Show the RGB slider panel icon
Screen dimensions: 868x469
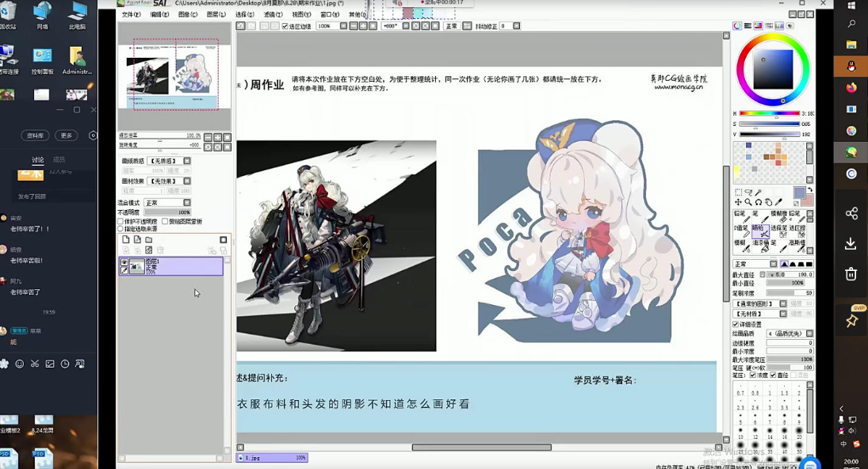[748, 26]
